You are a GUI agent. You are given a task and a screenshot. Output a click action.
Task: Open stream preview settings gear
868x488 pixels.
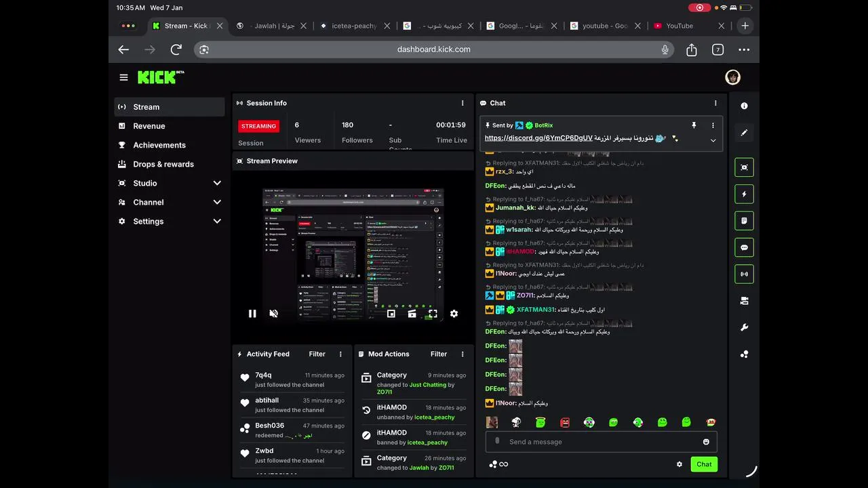454,314
